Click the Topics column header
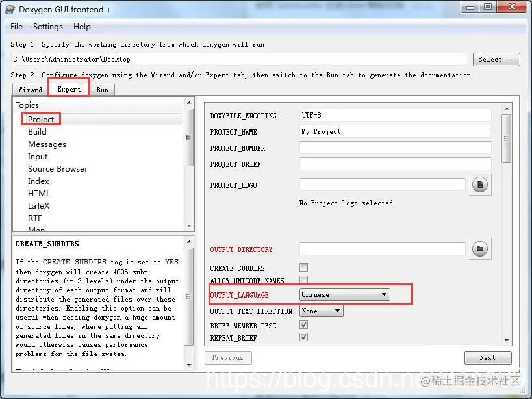This screenshot has height=399, width=532. 98,105
